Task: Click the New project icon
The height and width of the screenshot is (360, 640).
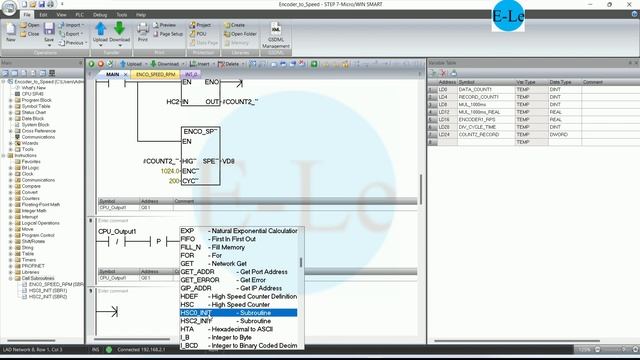Action: click(x=11, y=29)
